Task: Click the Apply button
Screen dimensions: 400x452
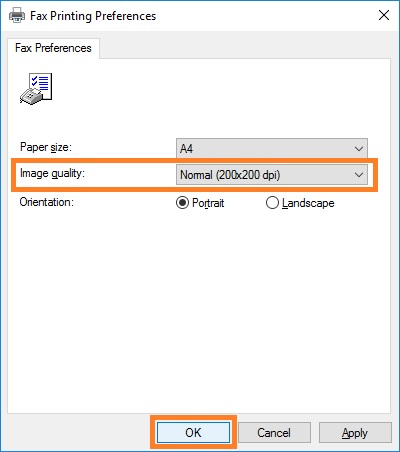Action: coord(355,433)
